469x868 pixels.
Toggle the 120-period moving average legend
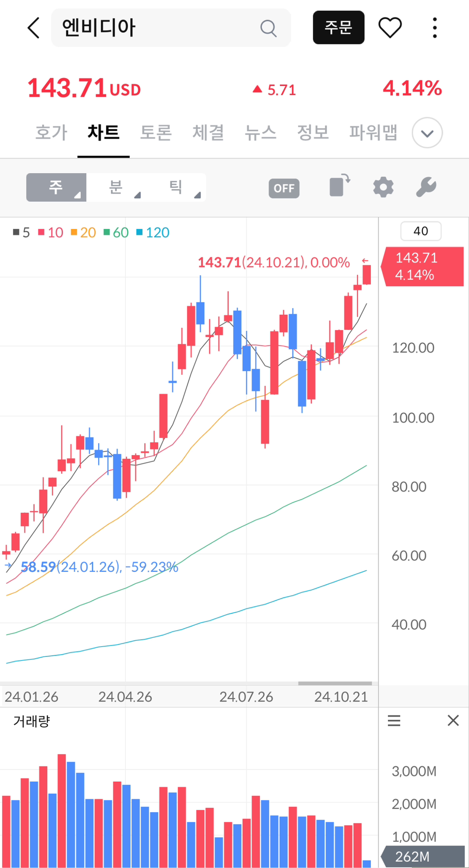click(153, 233)
